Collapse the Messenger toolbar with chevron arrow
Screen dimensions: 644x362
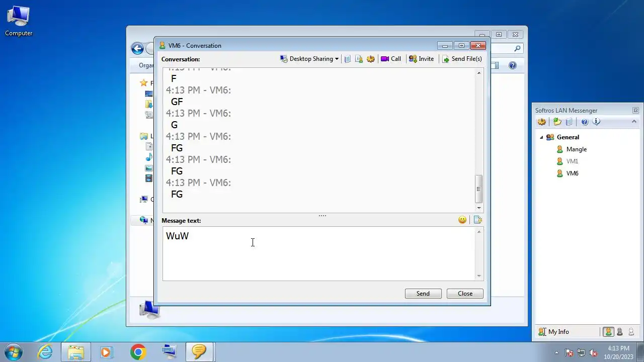pos(634,122)
